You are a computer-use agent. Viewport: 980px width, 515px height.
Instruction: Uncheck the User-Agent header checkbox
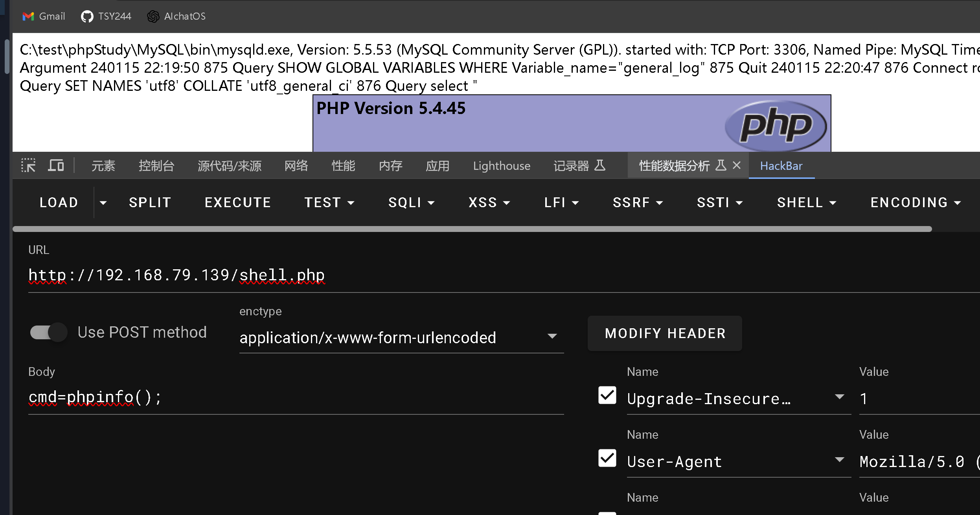tap(607, 458)
